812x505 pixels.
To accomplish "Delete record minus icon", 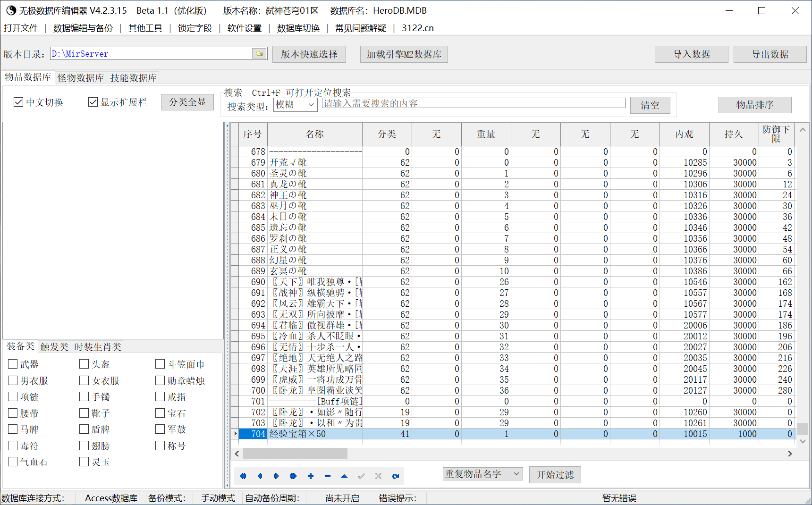I will pos(328,476).
